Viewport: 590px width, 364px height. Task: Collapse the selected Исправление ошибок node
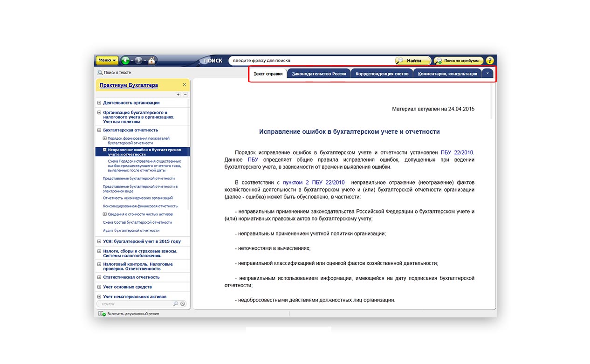105,150
